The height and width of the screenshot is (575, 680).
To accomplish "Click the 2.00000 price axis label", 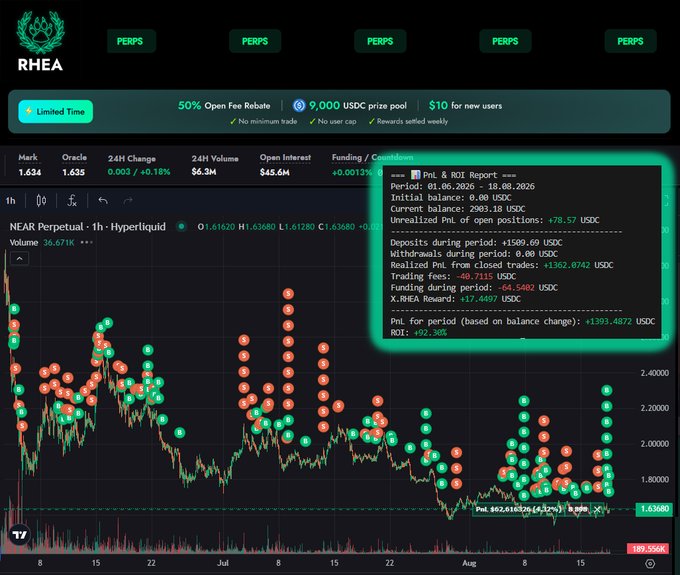I will tap(654, 444).
